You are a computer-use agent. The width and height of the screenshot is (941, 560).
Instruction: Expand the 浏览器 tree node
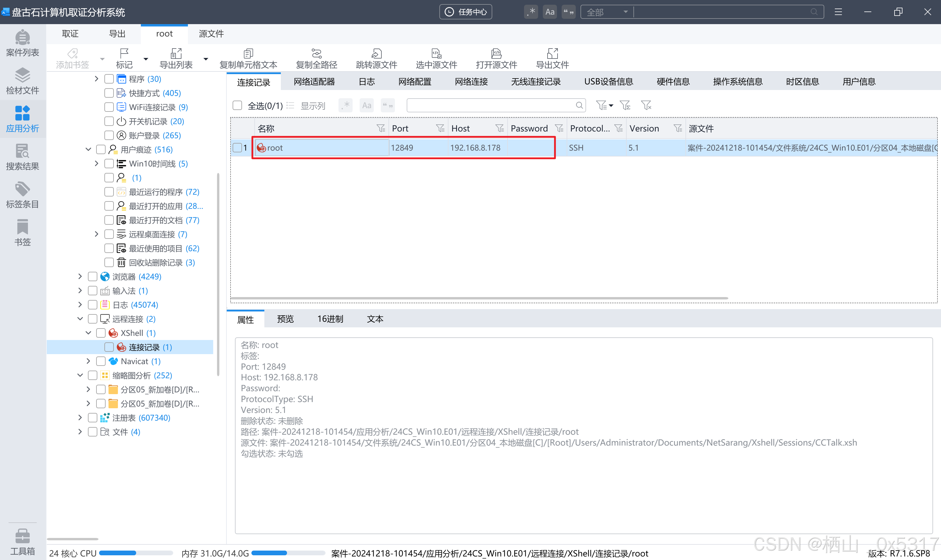coord(80,276)
